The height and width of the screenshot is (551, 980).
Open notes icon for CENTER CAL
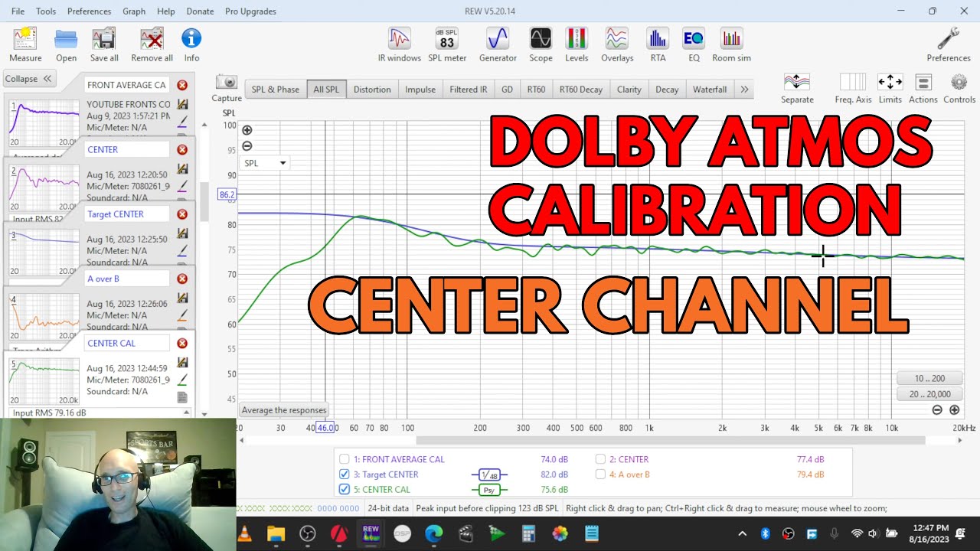click(182, 396)
